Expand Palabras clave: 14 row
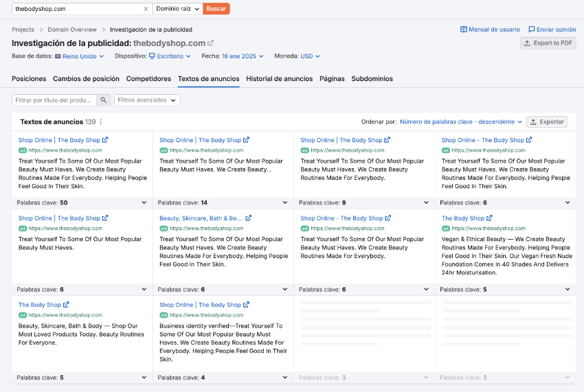The image size is (584, 392). 223,203
